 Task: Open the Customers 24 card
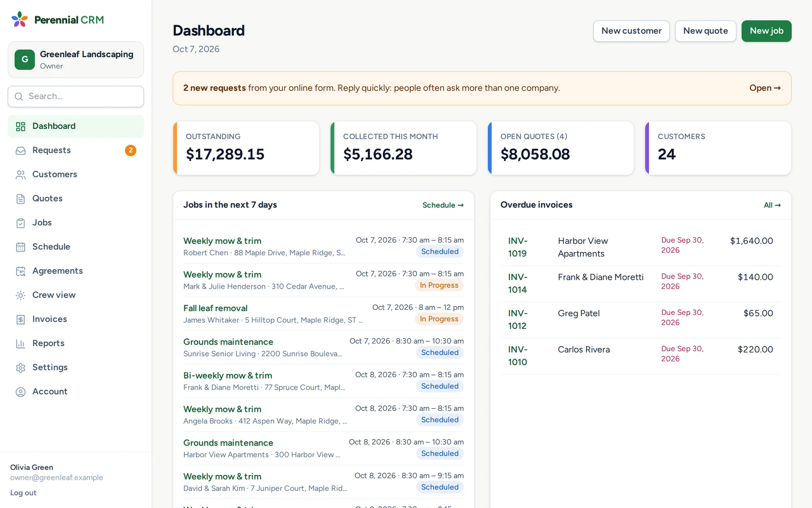click(x=718, y=148)
